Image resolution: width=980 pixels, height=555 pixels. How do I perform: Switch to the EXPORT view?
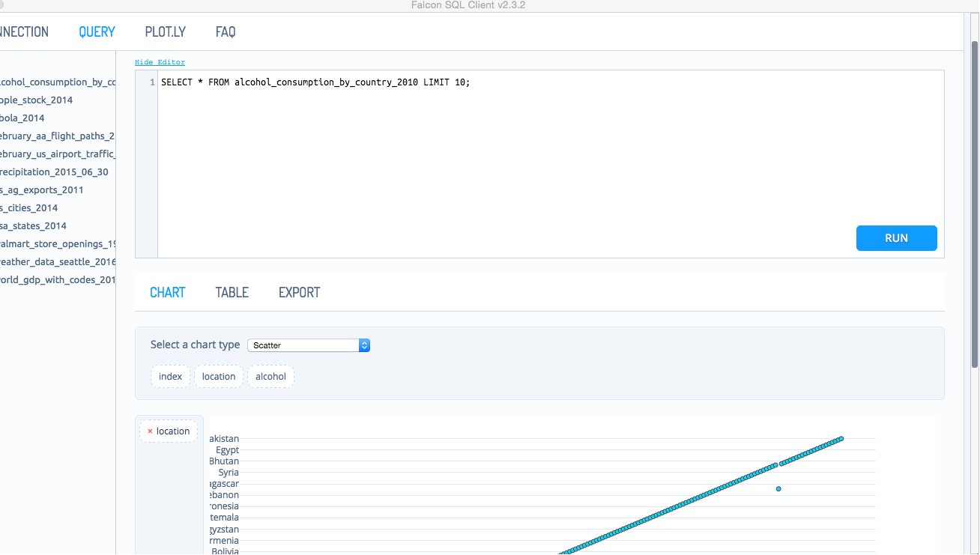298,292
